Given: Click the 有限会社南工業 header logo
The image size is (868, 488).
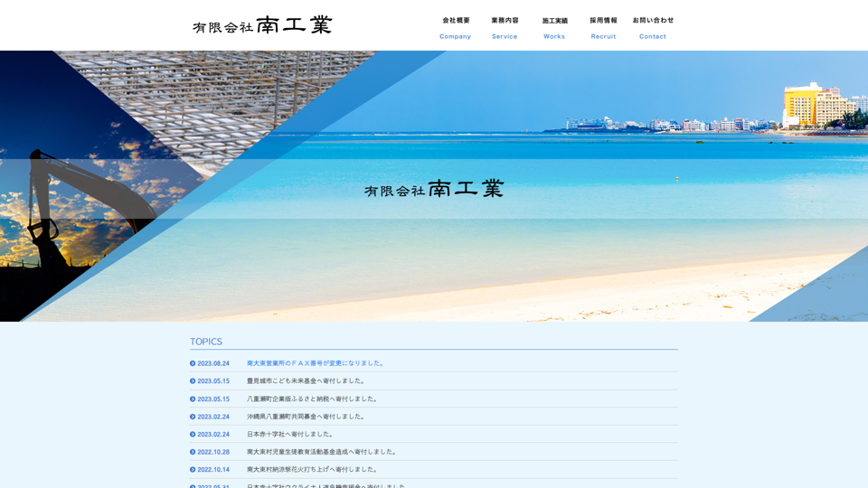Looking at the screenshot, I should 262,25.
